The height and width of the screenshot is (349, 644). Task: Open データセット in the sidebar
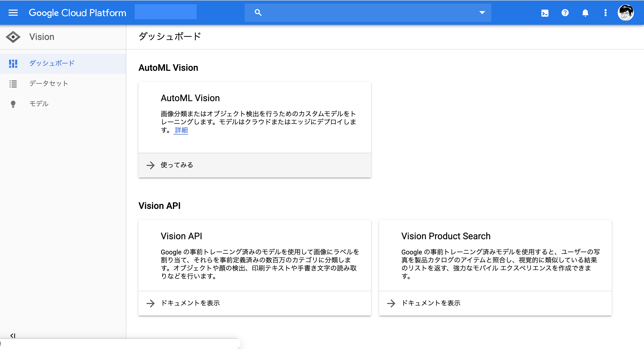click(x=63, y=84)
